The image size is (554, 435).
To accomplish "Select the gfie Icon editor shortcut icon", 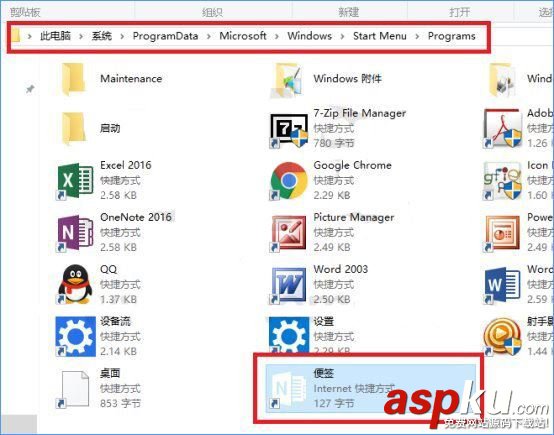I will (x=503, y=181).
